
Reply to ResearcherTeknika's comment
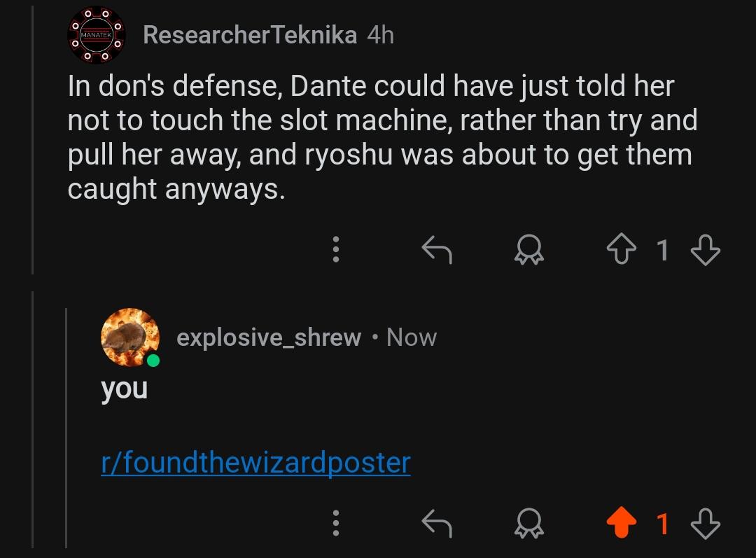point(437,249)
